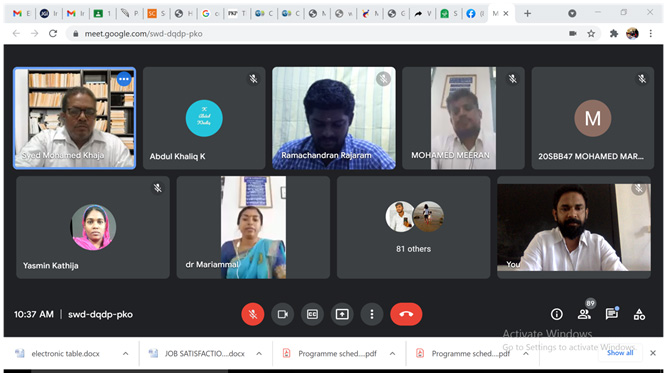Open a new browser tab
The width and height of the screenshot is (667, 373).
(527, 14)
